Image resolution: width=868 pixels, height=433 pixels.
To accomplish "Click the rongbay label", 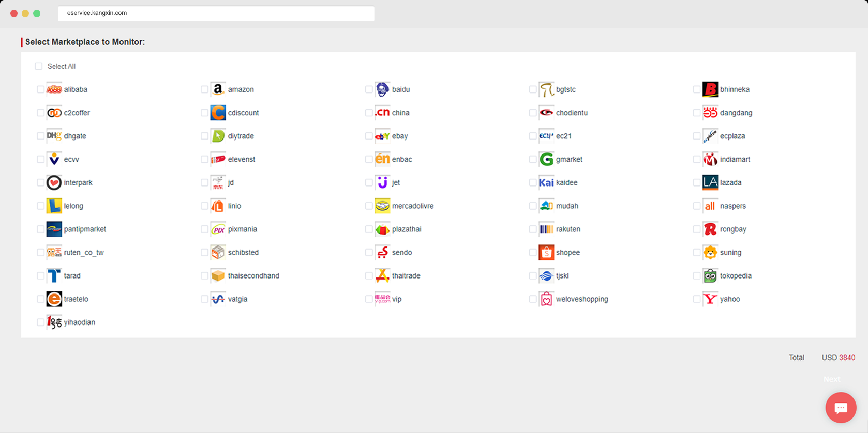I will [x=733, y=229].
